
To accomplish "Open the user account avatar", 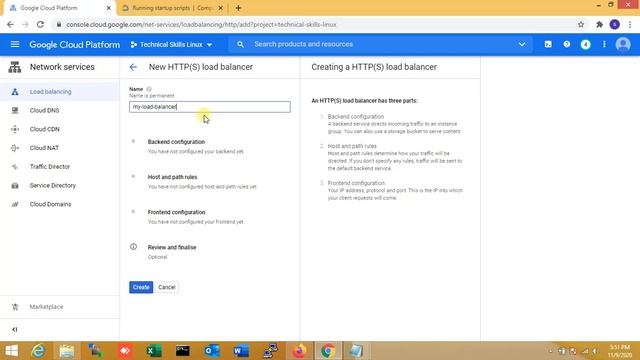I will [x=623, y=44].
